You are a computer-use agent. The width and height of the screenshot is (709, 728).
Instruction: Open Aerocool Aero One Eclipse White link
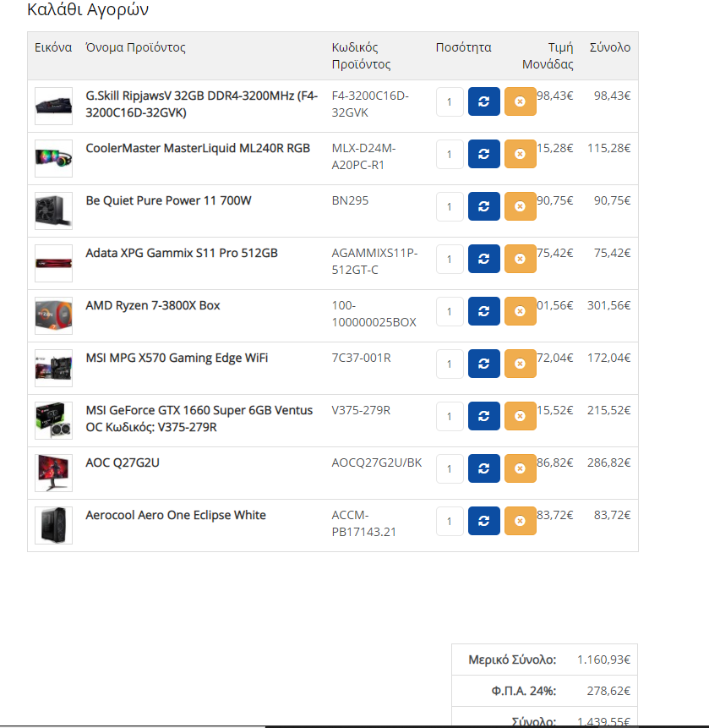coord(176,516)
